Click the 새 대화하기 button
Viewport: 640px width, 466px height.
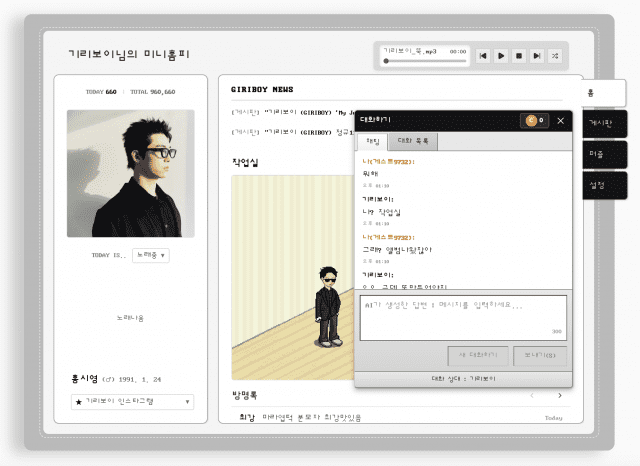pos(477,355)
